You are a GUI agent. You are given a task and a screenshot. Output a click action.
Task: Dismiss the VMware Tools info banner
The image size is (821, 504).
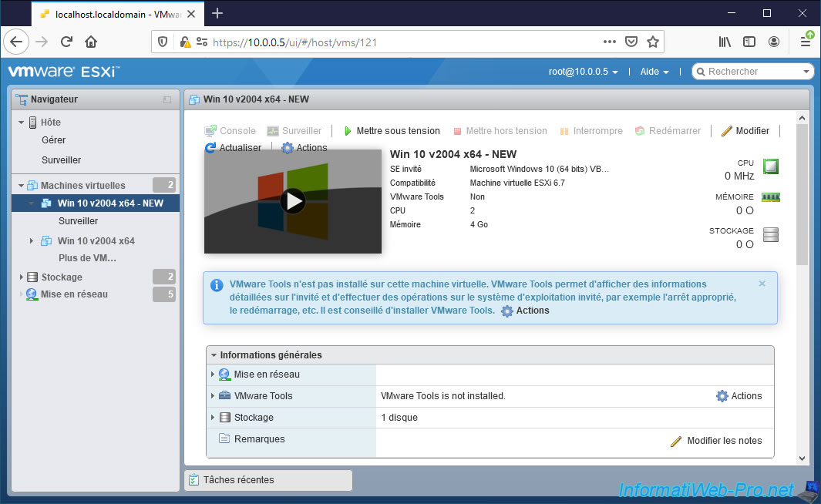762,284
